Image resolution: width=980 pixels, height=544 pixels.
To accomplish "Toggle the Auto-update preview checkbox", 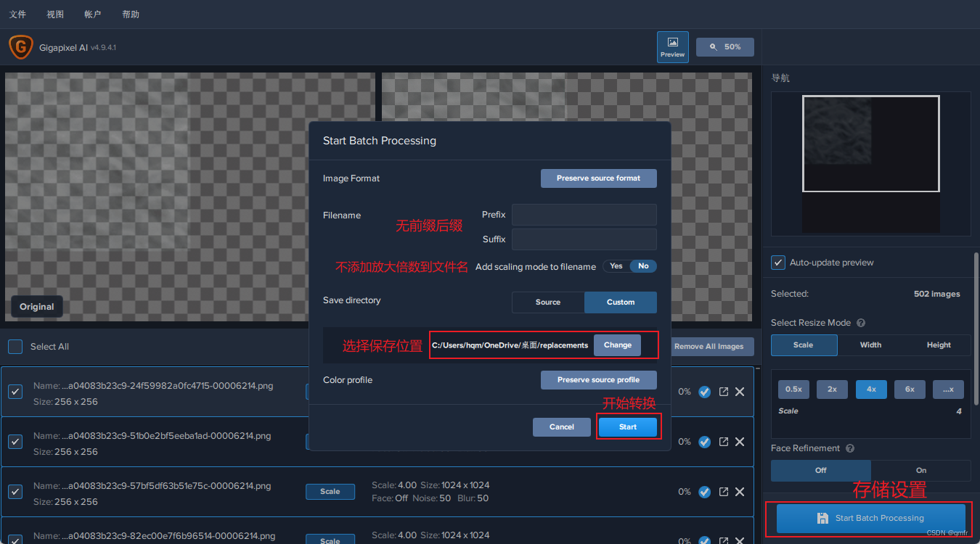I will pos(777,263).
